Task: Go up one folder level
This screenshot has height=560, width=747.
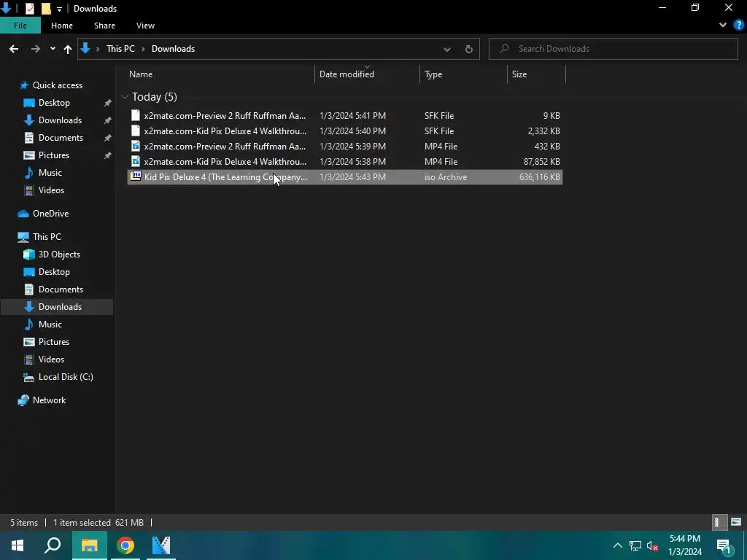Action: pyautogui.click(x=68, y=49)
